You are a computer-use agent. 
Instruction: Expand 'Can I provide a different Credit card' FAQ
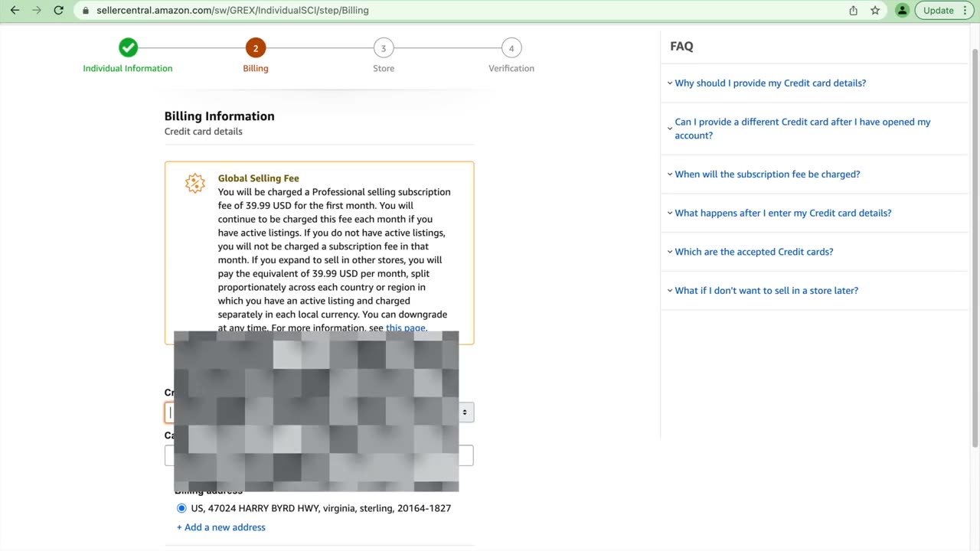[x=802, y=129]
